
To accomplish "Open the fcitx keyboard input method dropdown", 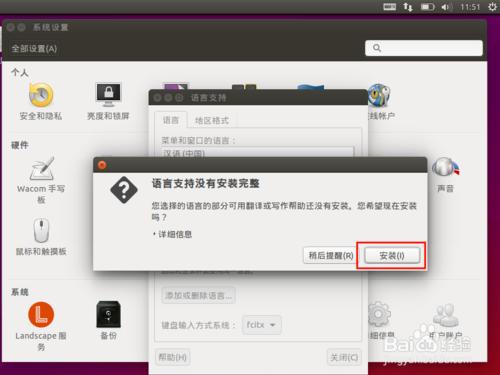I will [x=262, y=325].
